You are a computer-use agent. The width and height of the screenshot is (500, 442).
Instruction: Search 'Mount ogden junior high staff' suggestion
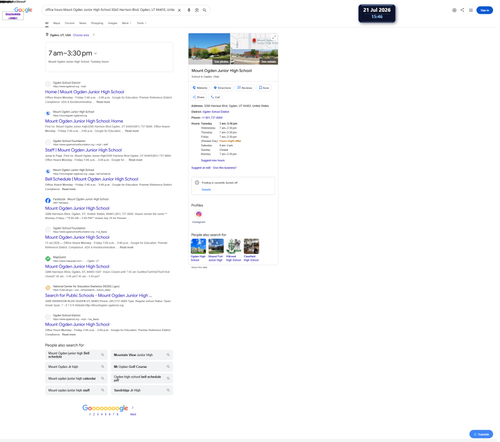(x=76, y=390)
